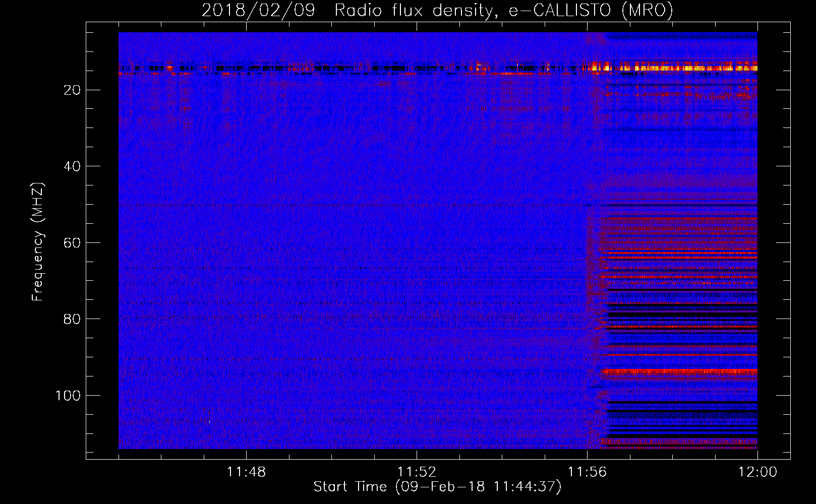Click the '11:56' time tick label

tap(587, 472)
